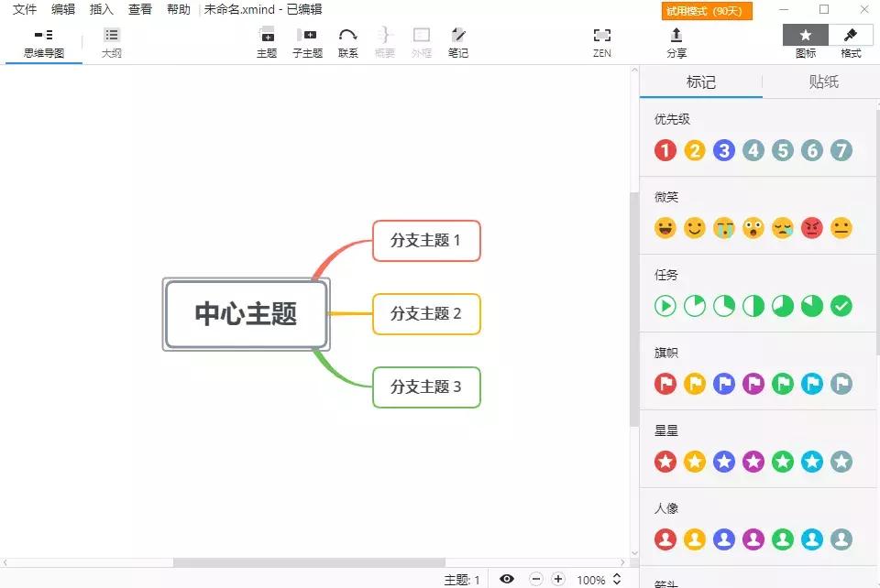Switch to the 大纲 outline view
The image size is (880, 588).
(x=111, y=40)
